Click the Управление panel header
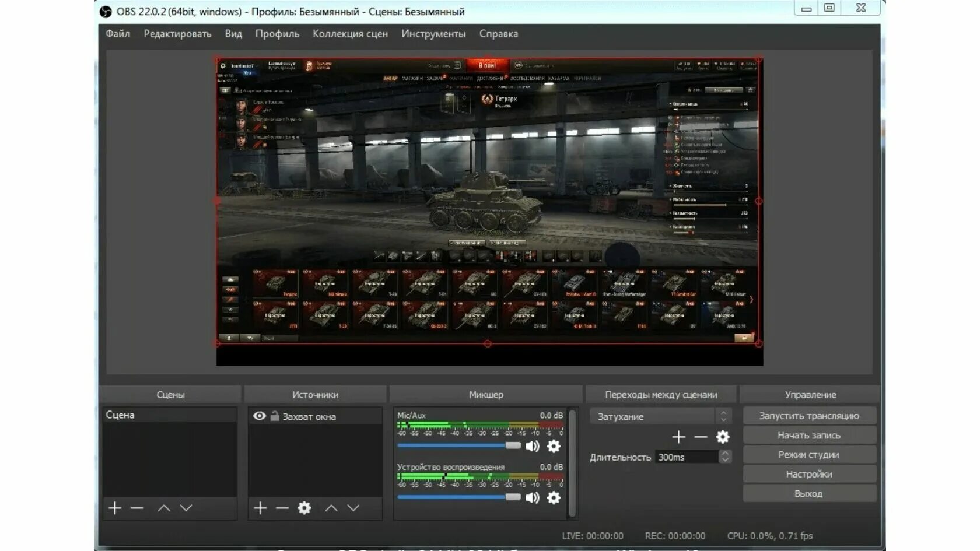 pyautogui.click(x=810, y=395)
